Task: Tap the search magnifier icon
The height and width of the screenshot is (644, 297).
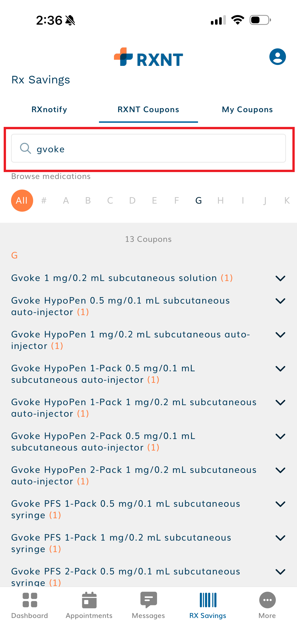Action: pyautogui.click(x=26, y=149)
